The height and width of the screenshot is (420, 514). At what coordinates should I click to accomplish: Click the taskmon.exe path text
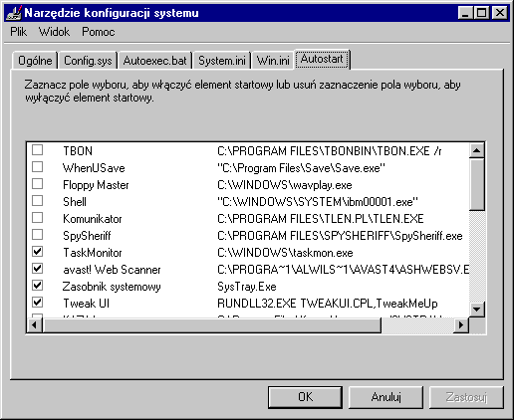click(x=285, y=253)
